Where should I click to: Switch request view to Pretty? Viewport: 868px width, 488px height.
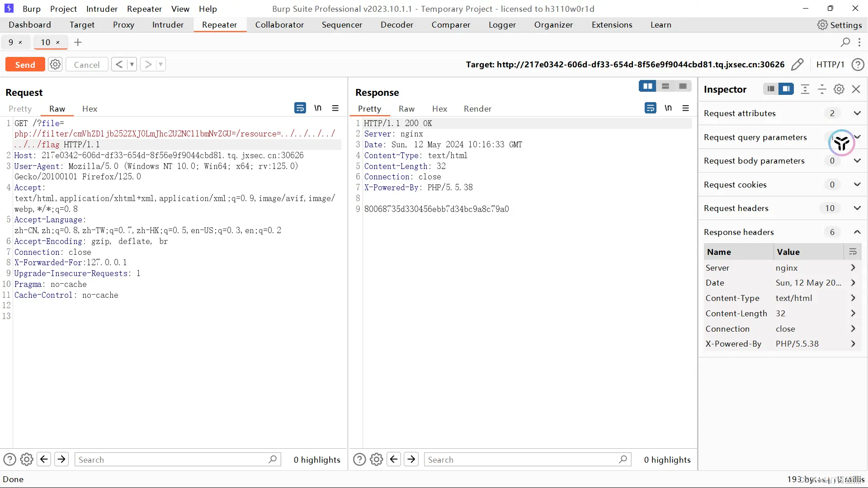click(20, 109)
